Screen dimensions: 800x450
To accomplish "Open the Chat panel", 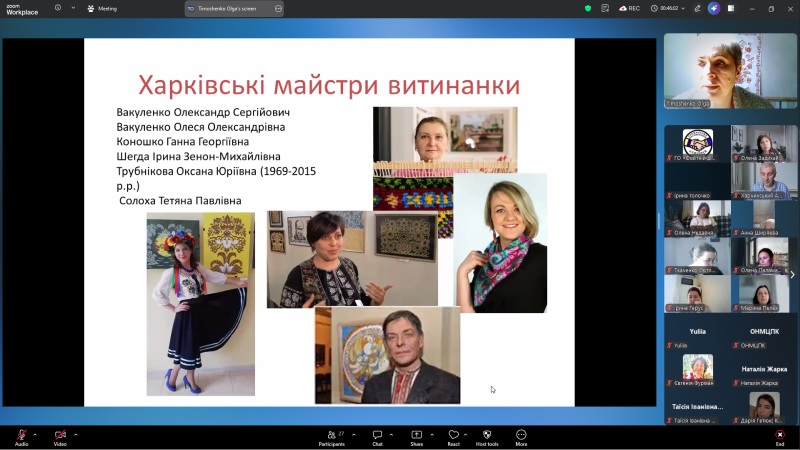I will point(378,435).
